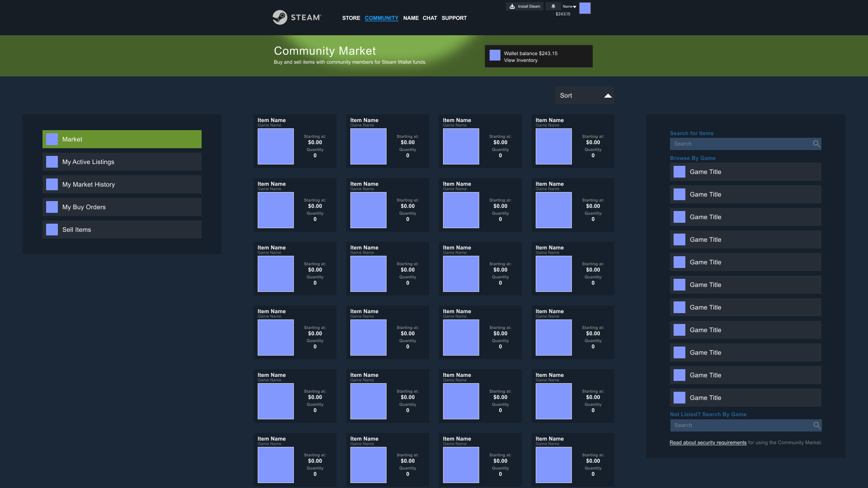Screen dimensions: 868x488
Task: Click the user avatar in the header
Action: click(x=585, y=8)
